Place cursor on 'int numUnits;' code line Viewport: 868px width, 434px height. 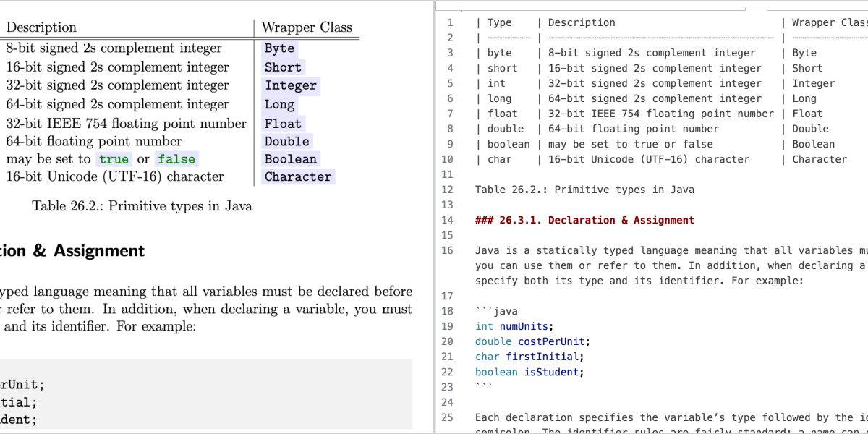(514, 326)
